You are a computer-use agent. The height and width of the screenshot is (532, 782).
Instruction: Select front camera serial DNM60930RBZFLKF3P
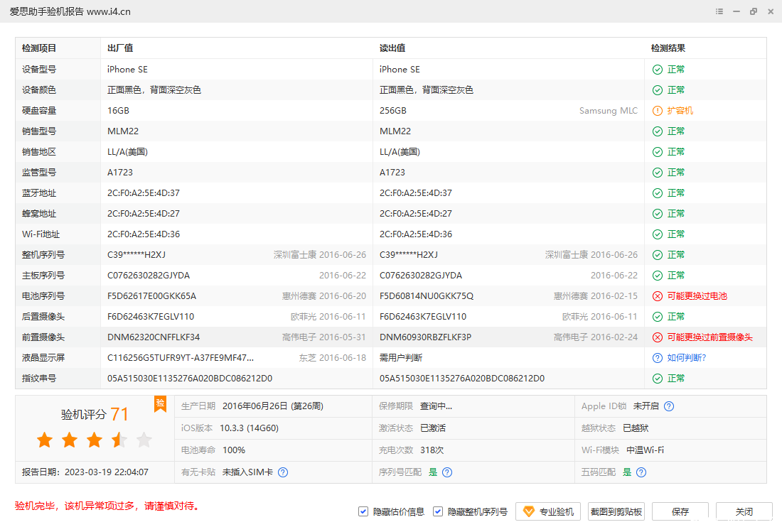[x=425, y=337]
